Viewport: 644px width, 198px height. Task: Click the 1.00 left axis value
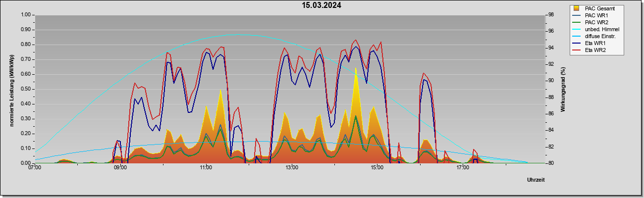[x=25, y=15]
